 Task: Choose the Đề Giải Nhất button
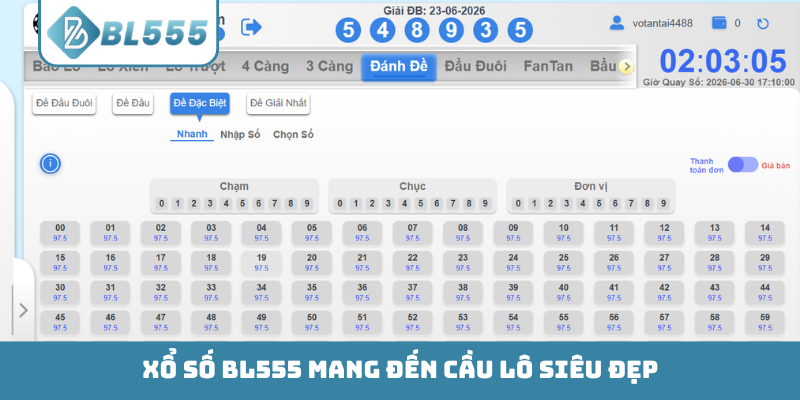(278, 104)
